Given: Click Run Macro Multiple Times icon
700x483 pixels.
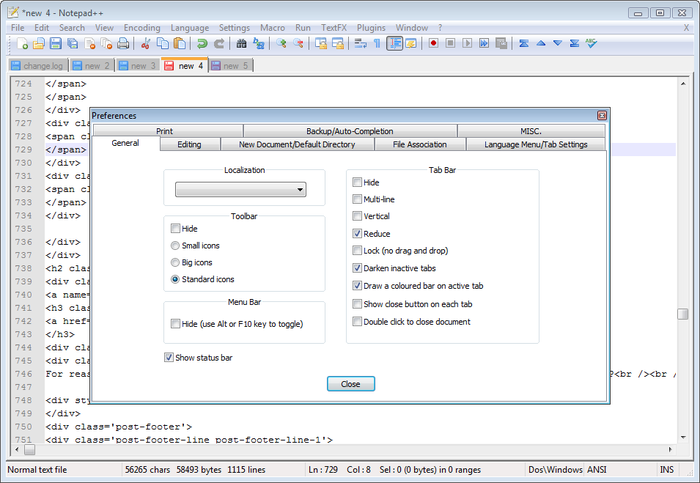Looking at the screenshot, I should (x=484, y=44).
